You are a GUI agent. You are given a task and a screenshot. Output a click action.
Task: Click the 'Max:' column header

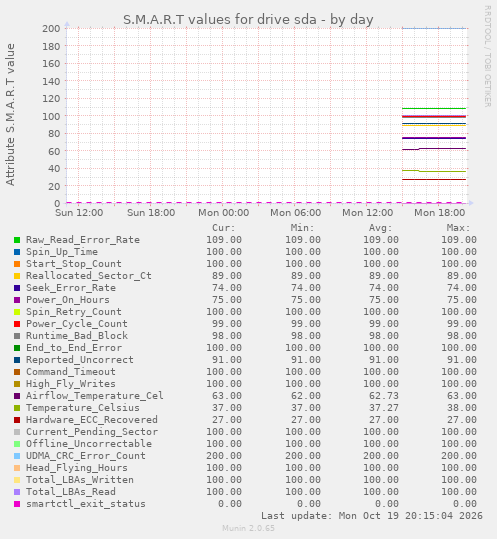point(459,228)
